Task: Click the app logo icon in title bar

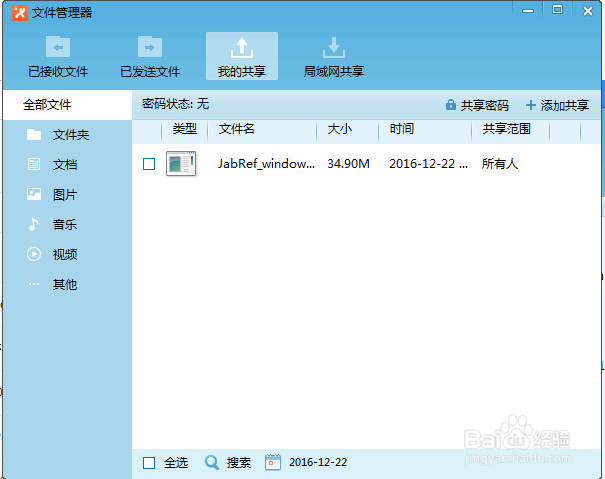Action: 20,13
